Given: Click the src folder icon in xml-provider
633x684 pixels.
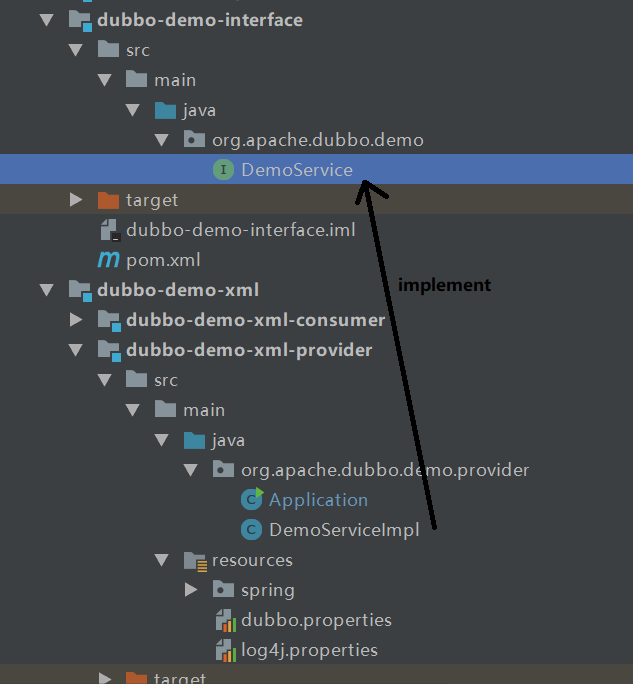Looking at the screenshot, I should 136,379.
